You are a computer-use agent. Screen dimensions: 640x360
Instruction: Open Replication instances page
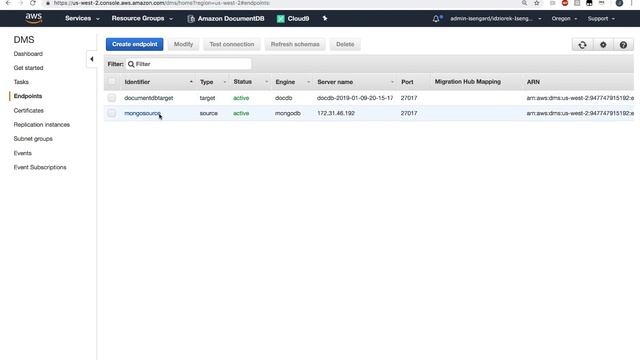click(x=42, y=124)
